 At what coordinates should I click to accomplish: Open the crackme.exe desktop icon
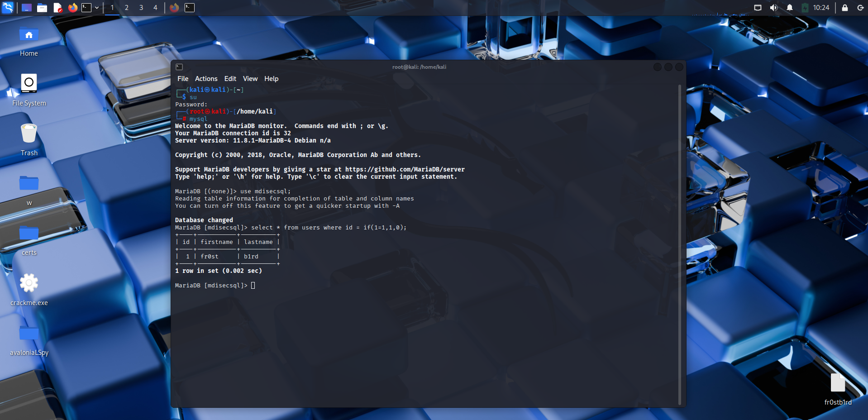(x=29, y=283)
